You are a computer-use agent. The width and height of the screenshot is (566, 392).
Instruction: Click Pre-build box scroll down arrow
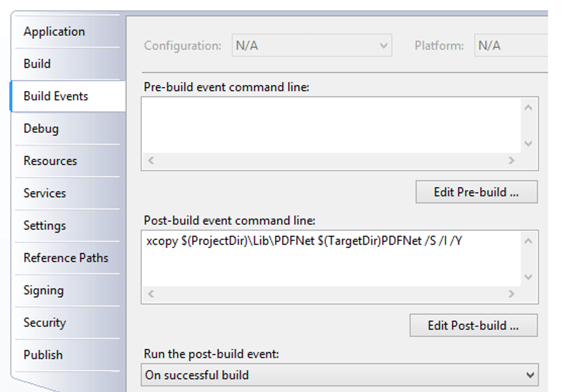coord(529,143)
